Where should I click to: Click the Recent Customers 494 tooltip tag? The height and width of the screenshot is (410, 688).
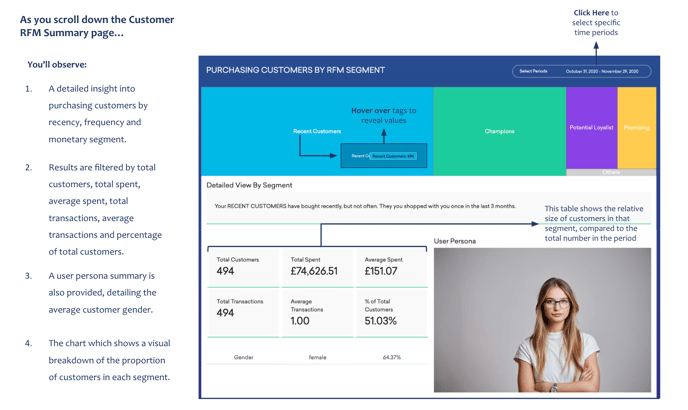point(392,156)
